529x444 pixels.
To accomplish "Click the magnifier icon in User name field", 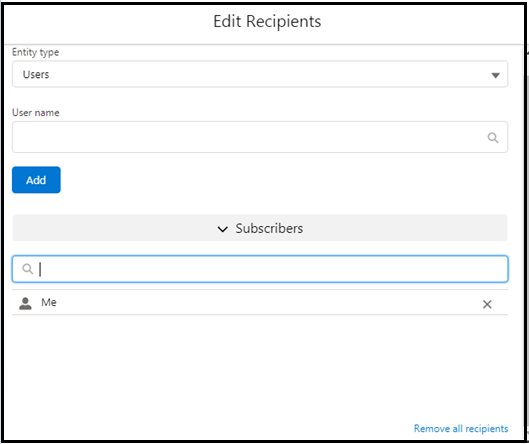I will [493, 138].
